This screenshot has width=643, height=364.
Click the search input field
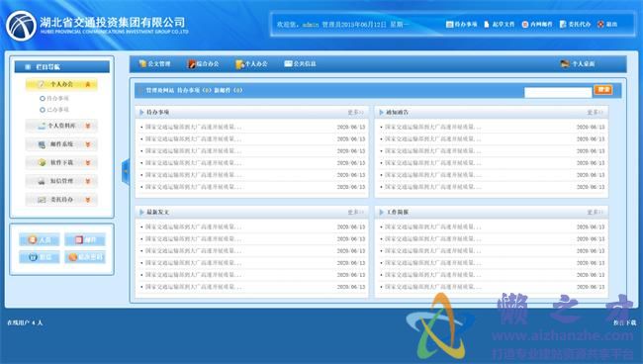[558, 92]
